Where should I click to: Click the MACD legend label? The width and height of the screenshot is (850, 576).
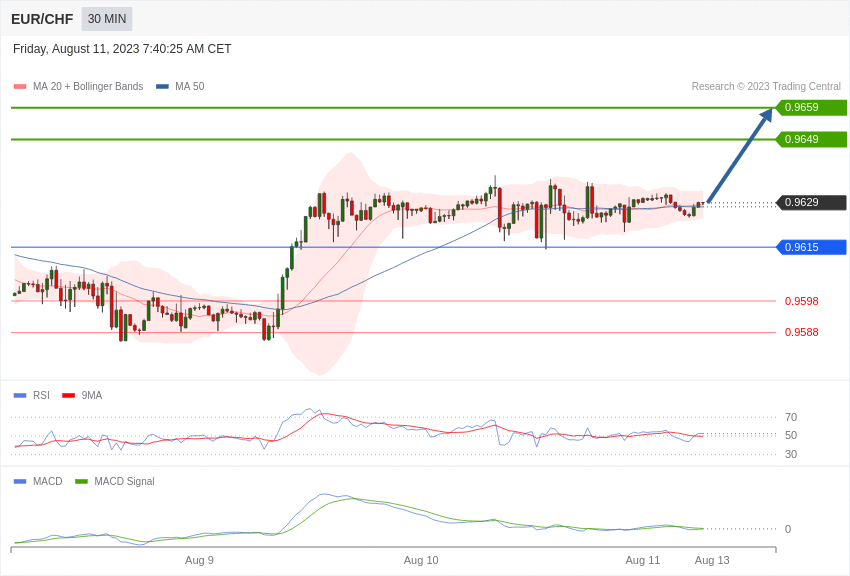tap(48, 481)
